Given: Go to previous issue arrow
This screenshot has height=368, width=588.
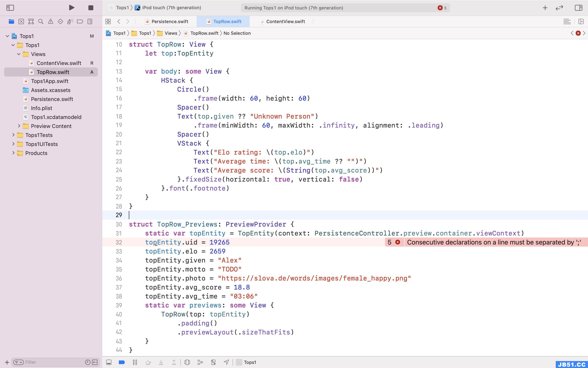Looking at the screenshot, I should click(572, 33).
